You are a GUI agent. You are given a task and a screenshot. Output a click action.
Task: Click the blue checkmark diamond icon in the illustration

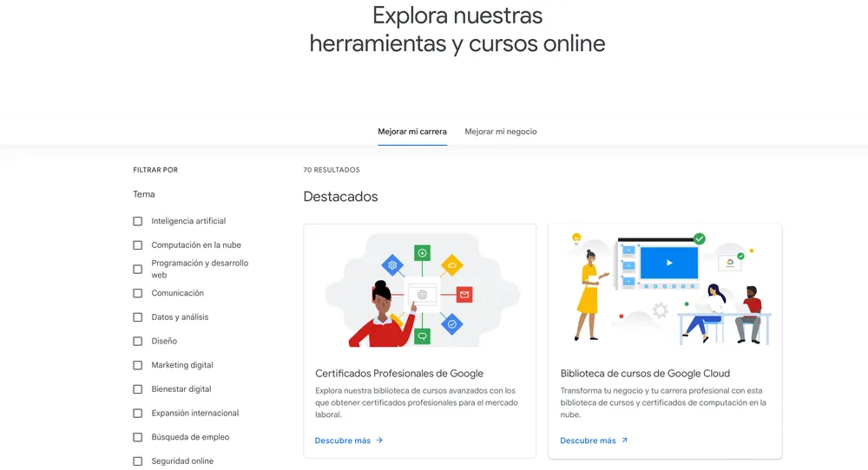[x=451, y=324]
